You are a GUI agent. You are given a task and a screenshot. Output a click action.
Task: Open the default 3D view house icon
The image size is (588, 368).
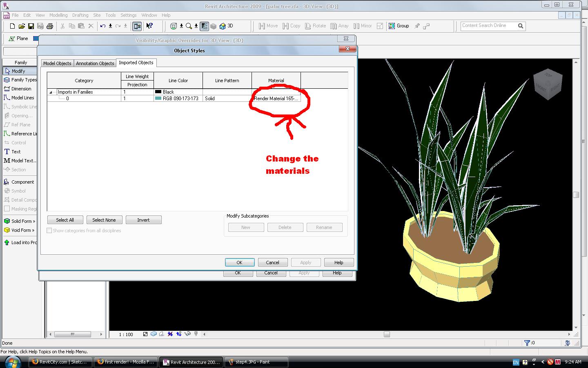click(223, 26)
